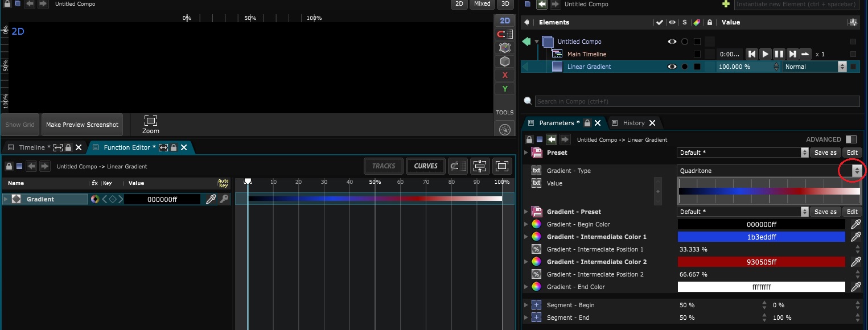Switch viewport to 3D mode

coord(505,4)
